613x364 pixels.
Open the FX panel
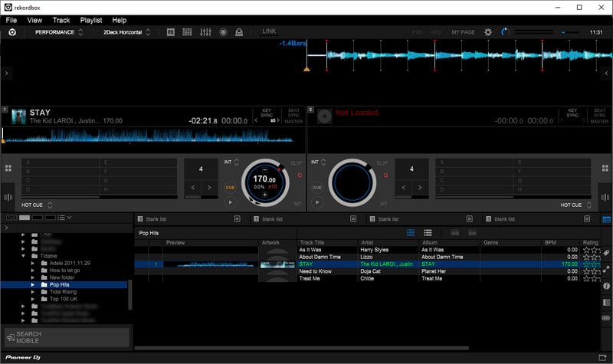coord(171,32)
